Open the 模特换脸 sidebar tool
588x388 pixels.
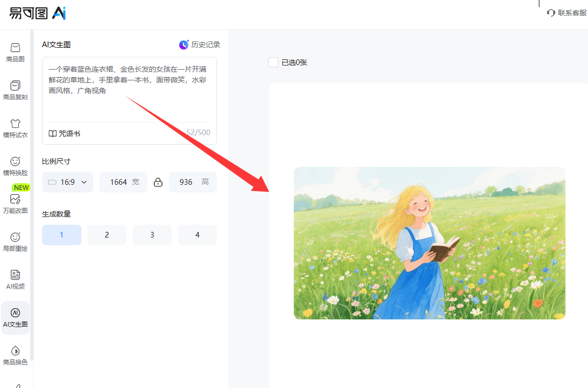15,166
